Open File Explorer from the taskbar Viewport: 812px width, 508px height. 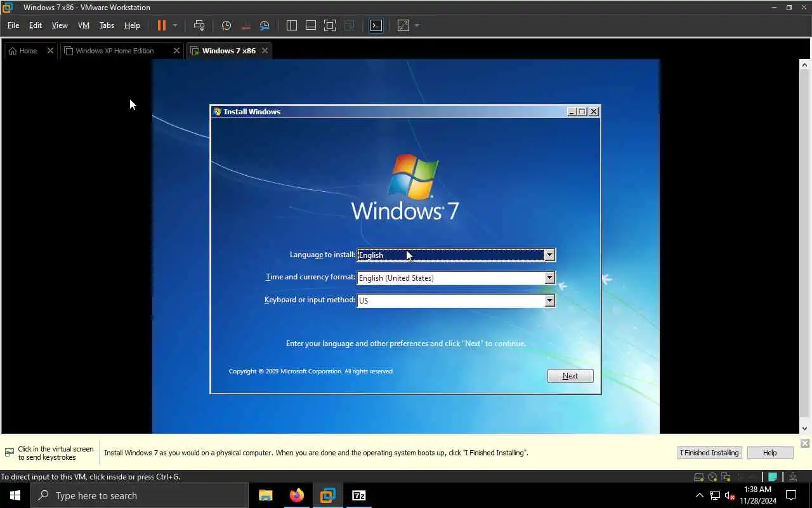tap(266, 495)
